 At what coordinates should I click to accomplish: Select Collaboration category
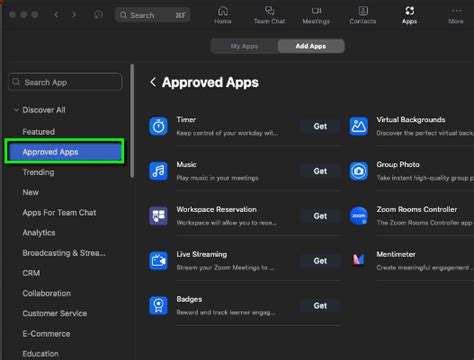(47, 293)
